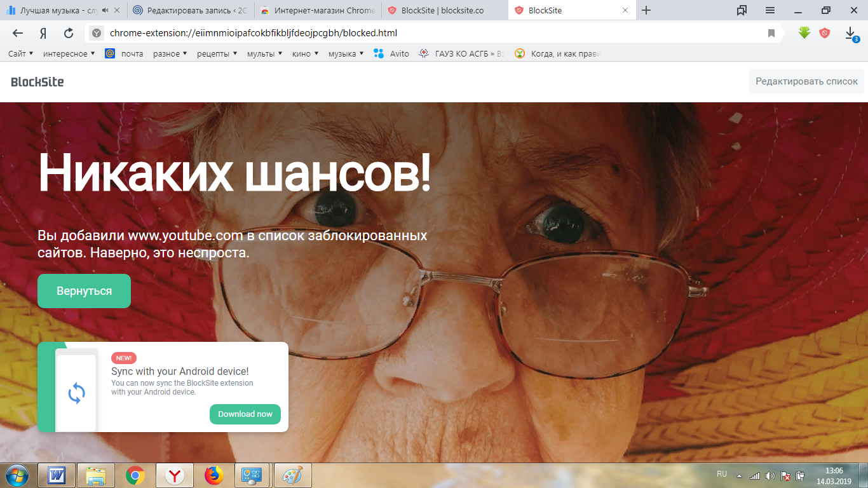The height and width of the screenshot is (488, 868).
Task: Click the www.youtube.com blocked-site message text
Action: click(x=232, y=244)
